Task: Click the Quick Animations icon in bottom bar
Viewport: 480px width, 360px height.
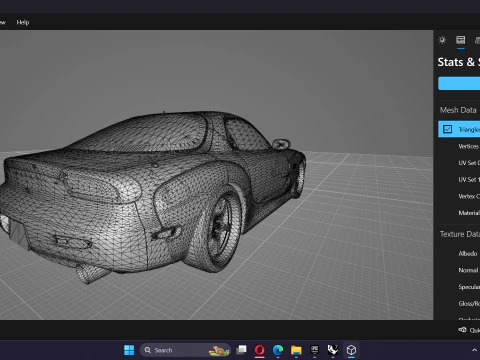Action: tap(462, 330)
